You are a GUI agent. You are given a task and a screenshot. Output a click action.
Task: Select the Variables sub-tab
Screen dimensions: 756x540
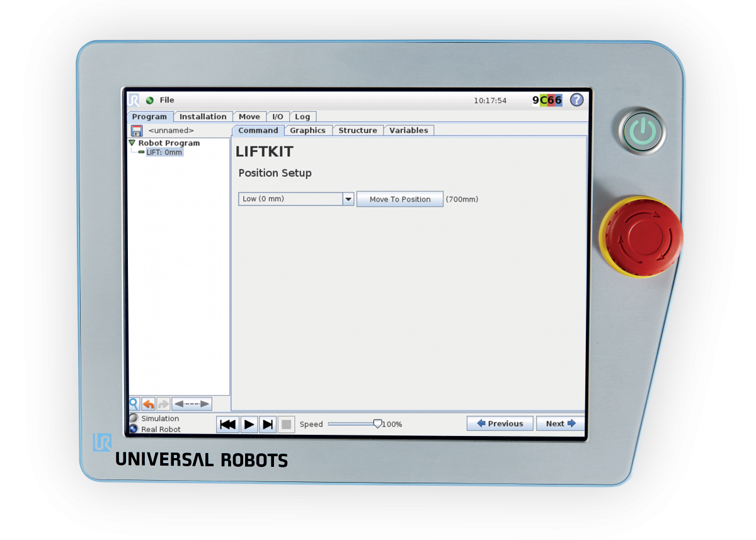409,130
